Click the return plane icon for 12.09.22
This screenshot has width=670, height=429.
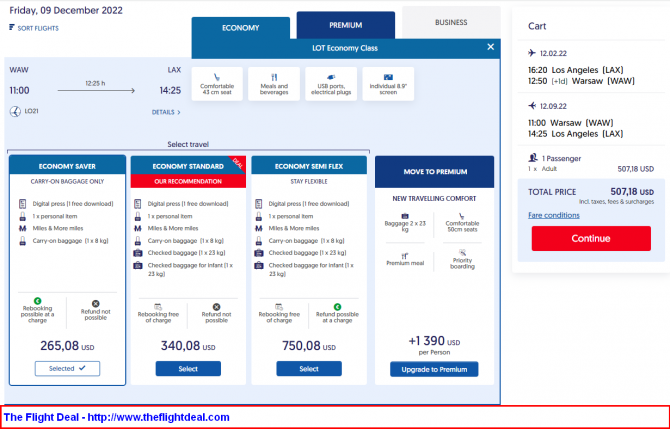click(x=532, y=106)
